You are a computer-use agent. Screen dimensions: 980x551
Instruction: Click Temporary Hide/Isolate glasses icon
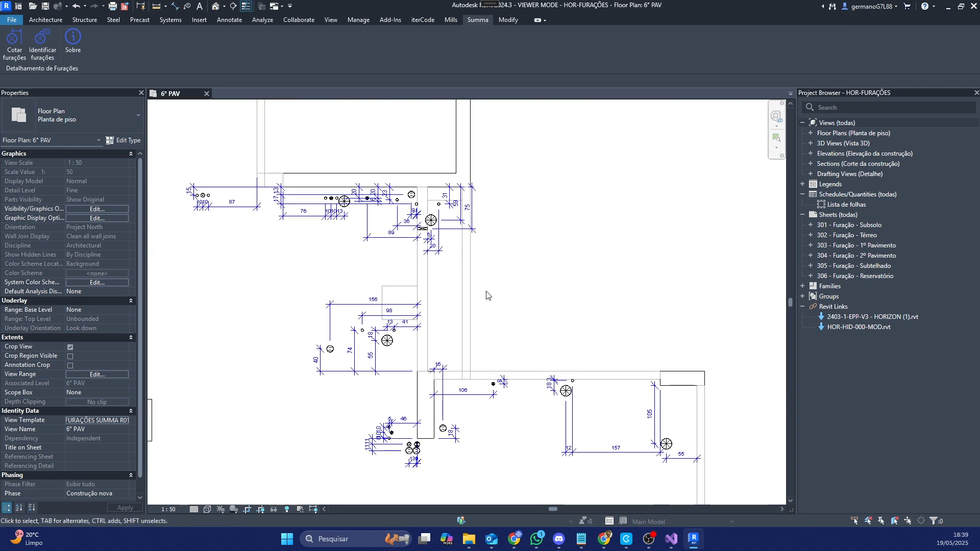[x=274, y=509]
